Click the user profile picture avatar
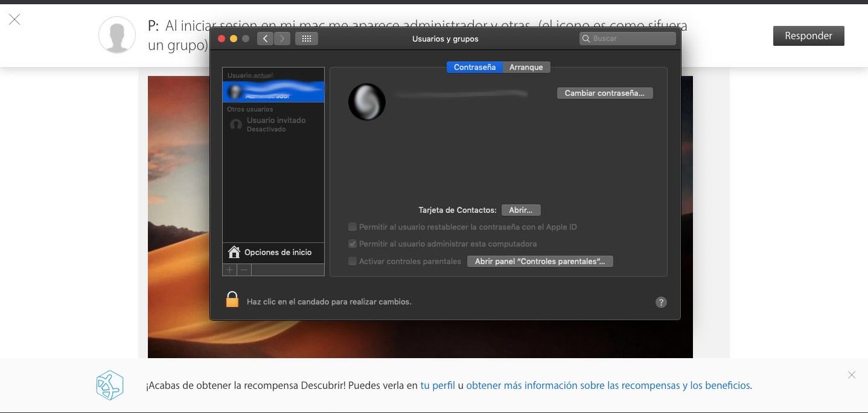 click(367, 101)
